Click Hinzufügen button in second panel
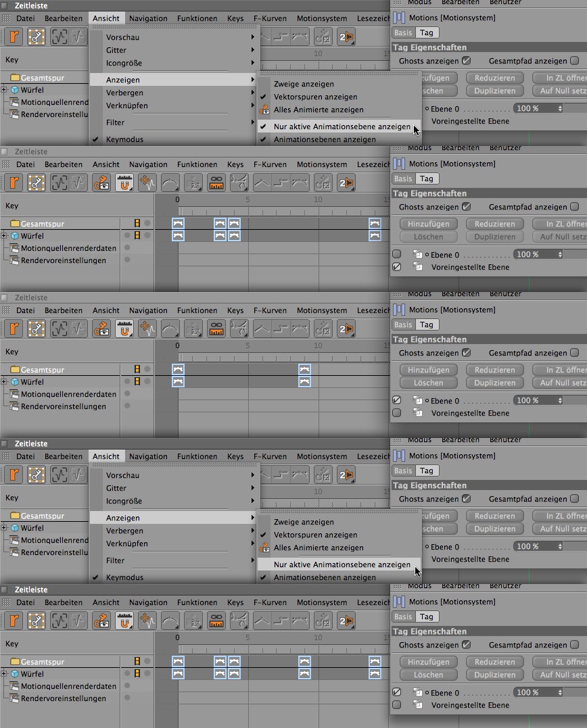 (x=428, y=224)
